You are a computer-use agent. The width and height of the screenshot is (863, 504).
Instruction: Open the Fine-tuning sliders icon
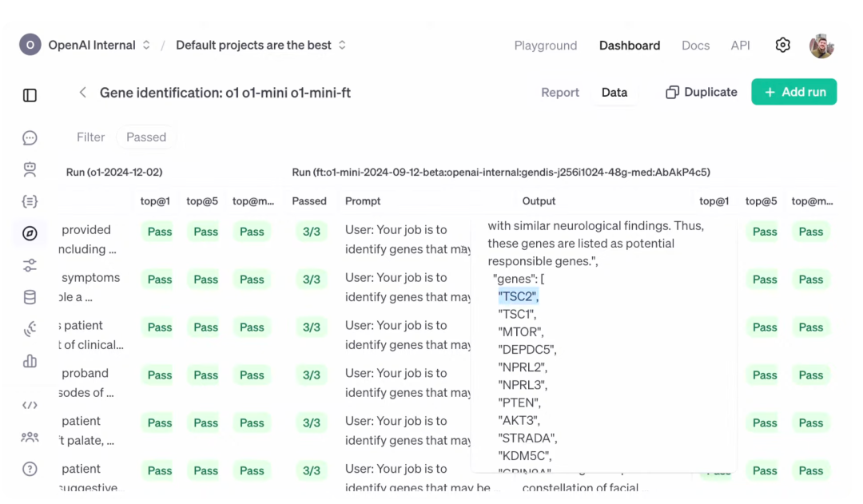30,265
